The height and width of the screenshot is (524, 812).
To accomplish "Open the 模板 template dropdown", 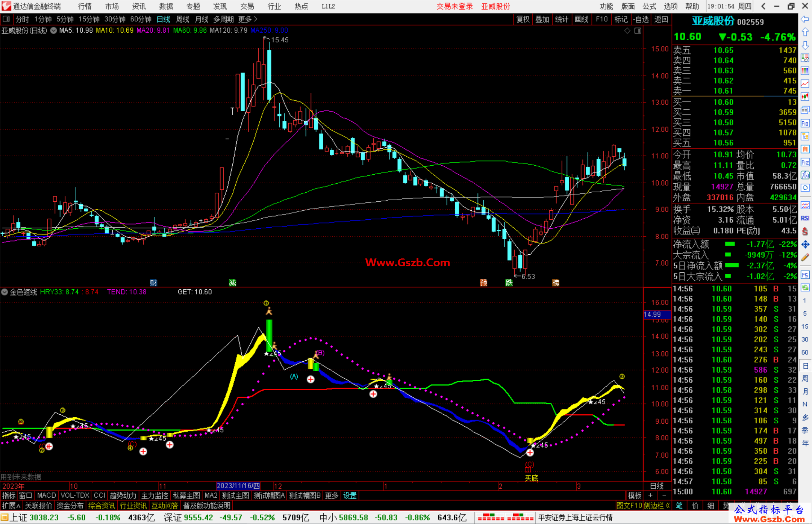I will tap(635, 495).
